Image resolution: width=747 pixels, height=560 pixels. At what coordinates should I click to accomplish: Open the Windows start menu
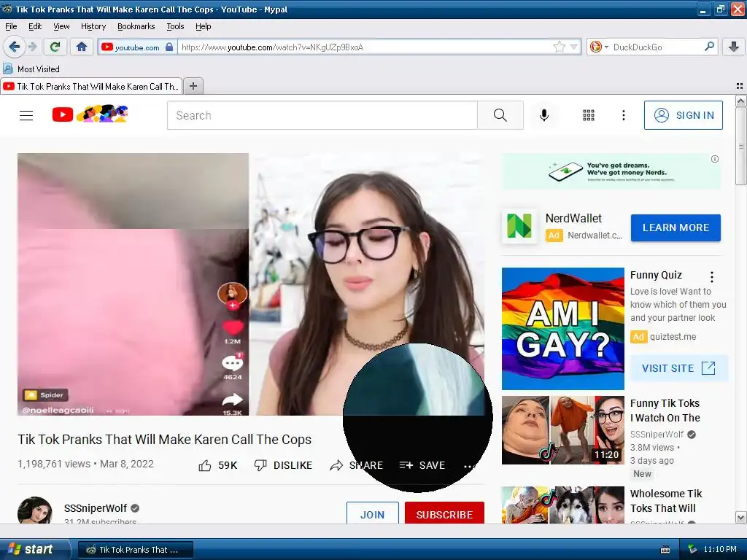(34, 549)
